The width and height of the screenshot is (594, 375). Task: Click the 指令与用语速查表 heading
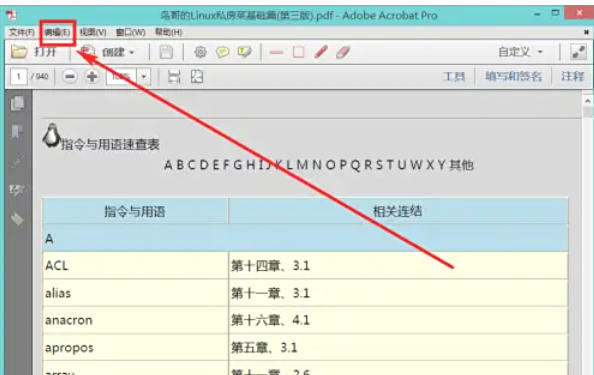pyautogui.click(x=110, y=144)
